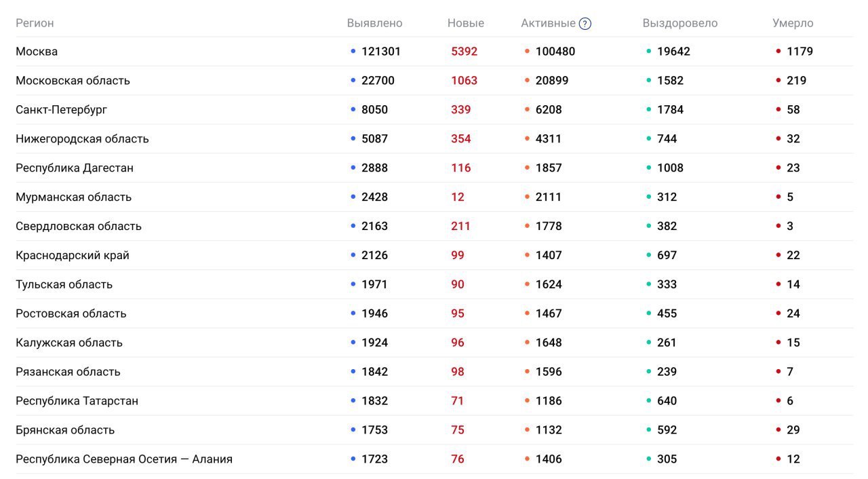868x479 pixels.
Task: Click the green dot beside 19642
Action: pyautogui.click(x=648, y=51)
